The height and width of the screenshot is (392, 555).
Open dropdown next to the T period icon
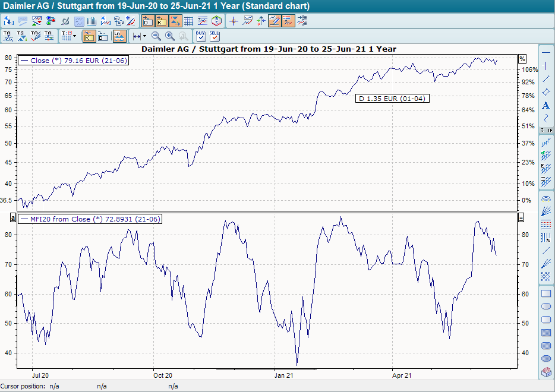74,34
